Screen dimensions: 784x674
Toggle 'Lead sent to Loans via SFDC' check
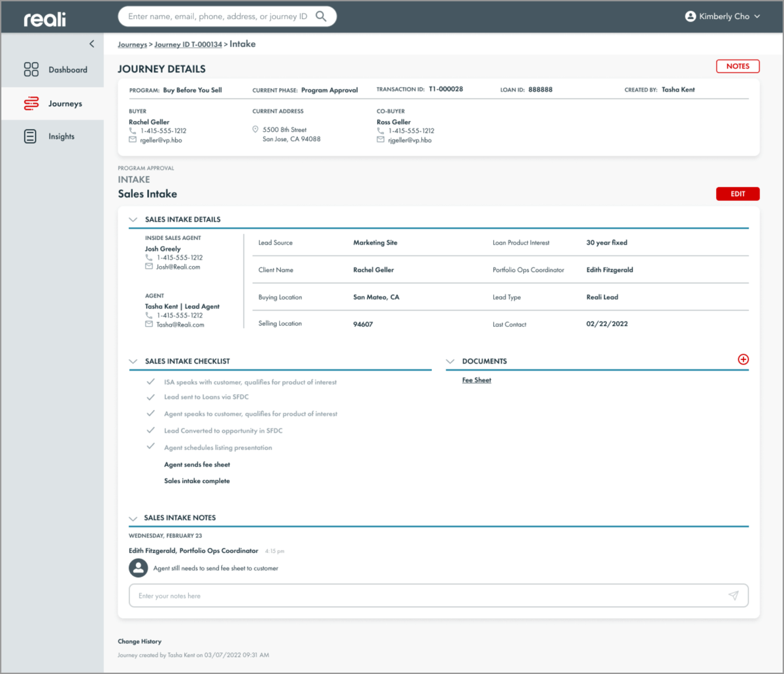151,397
